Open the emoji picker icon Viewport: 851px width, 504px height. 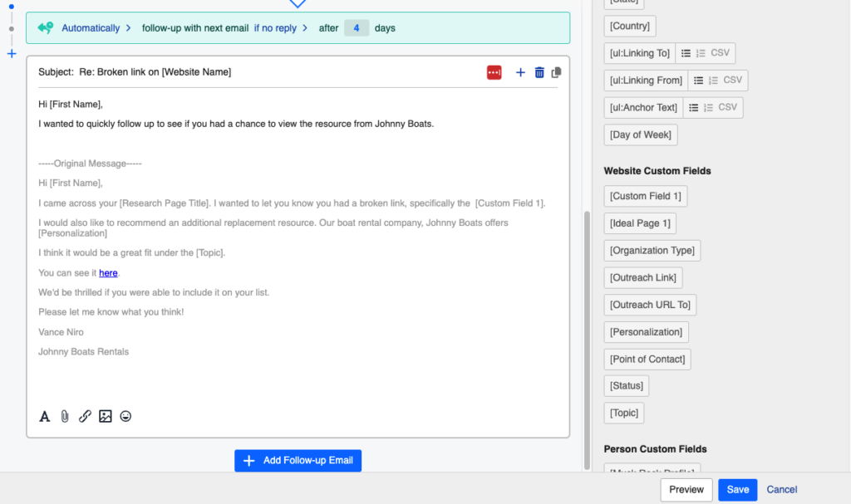coord(125,416)
